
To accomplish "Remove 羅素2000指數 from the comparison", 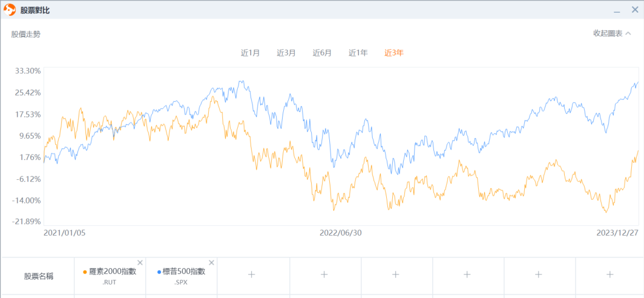I will (140, 263).
